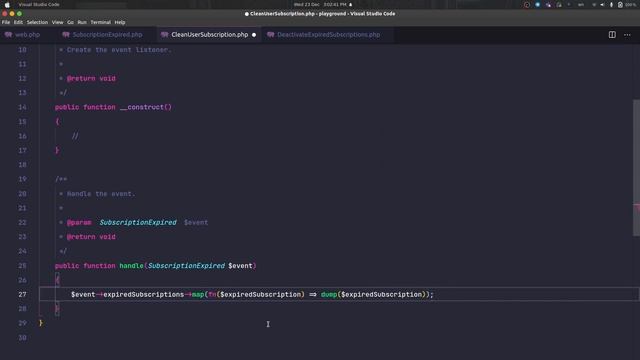Click line number 25 in the gutter
This screenshot has width=640, height=360.
point(22,266)
